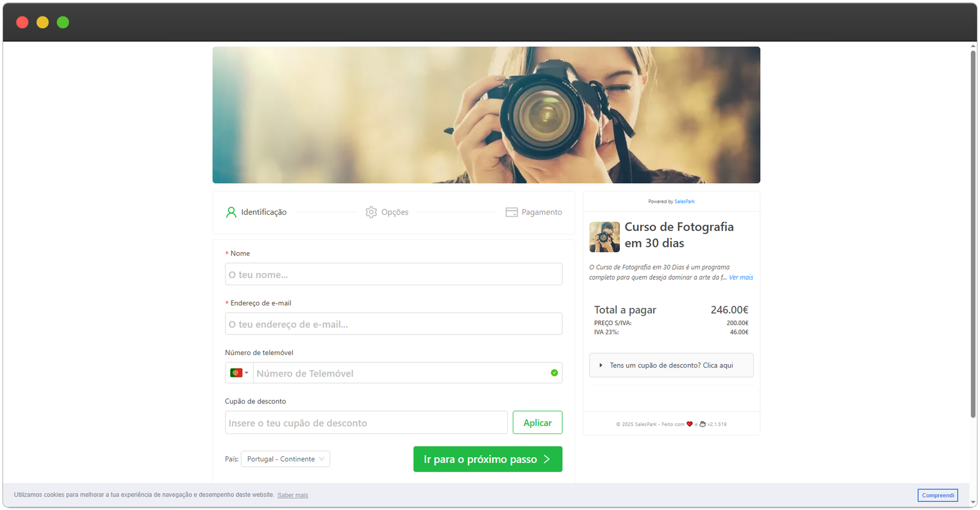Image resolution: width=980 pixels, height=510 pixels.
Task: Click the Identificação person icon
Action: (x=231, y=212)
